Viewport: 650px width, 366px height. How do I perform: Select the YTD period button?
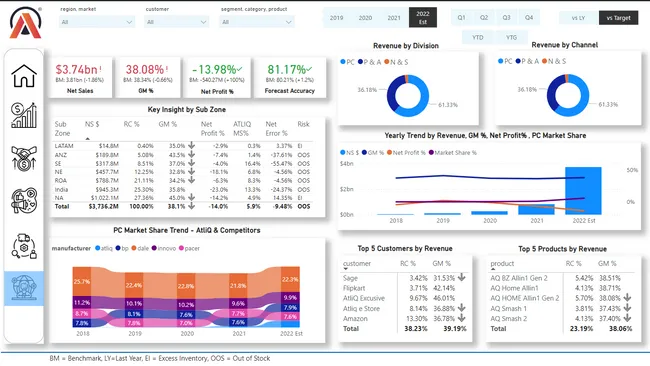click(478, 37)
